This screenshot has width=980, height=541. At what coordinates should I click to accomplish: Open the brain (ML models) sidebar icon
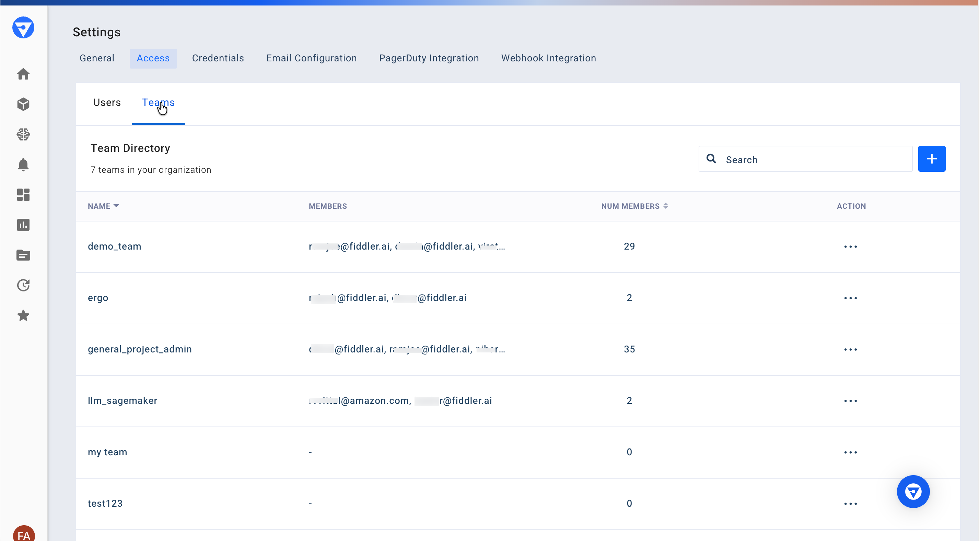[x=24, y=134]
